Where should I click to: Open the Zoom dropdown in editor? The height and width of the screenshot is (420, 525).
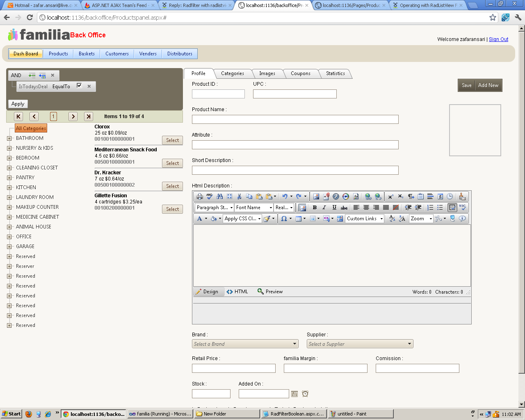[421, 219]
